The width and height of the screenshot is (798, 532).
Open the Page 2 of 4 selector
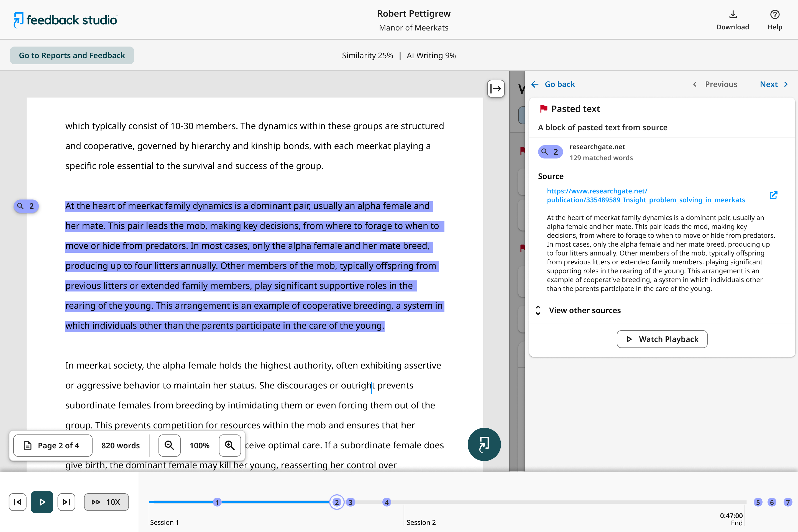(53, 446)
